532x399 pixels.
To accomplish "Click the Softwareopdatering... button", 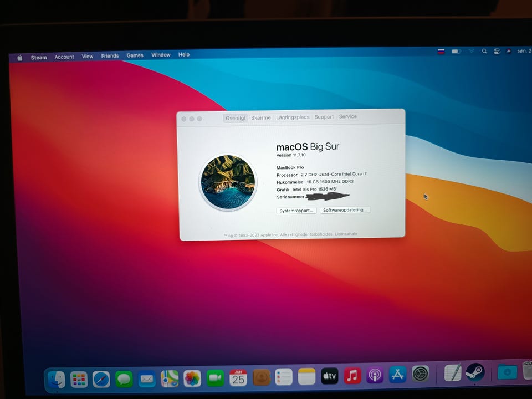I will [x=345, y=210].
